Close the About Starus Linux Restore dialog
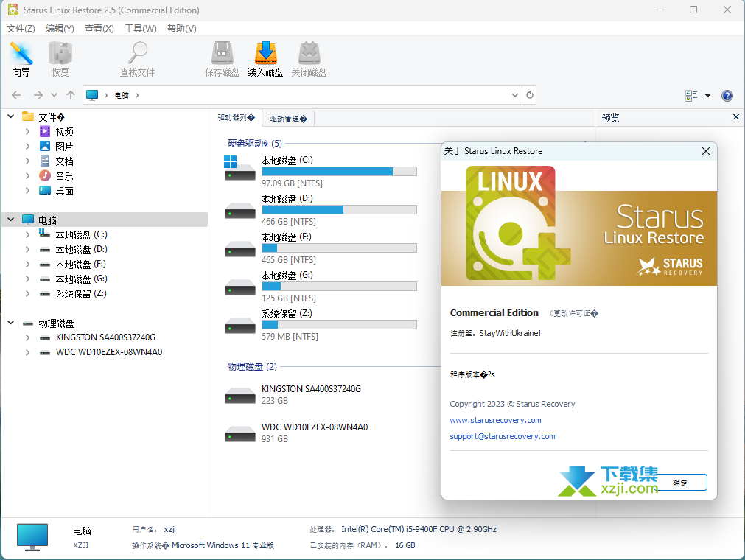This screenshot has height=560, width=745. tap(706, 151)
